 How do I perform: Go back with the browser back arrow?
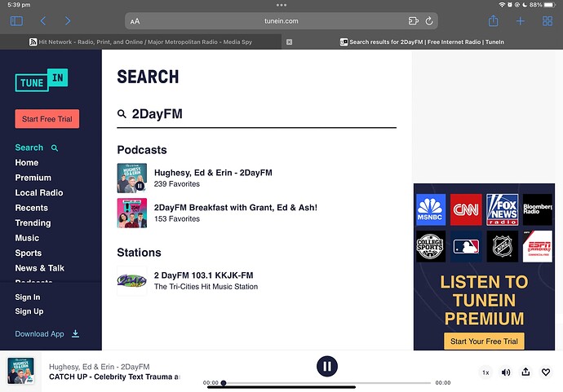point(43,21)
